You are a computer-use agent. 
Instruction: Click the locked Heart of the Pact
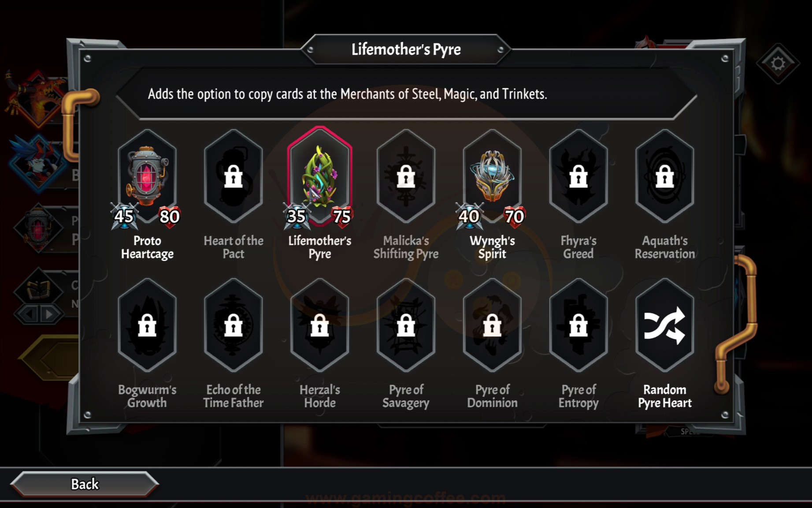(x=234, y=176)
